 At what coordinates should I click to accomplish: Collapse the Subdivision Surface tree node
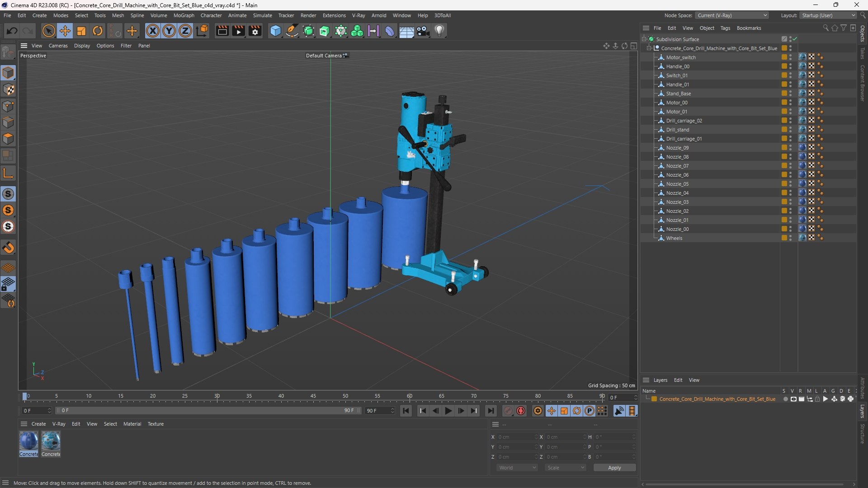coord(644,39)
